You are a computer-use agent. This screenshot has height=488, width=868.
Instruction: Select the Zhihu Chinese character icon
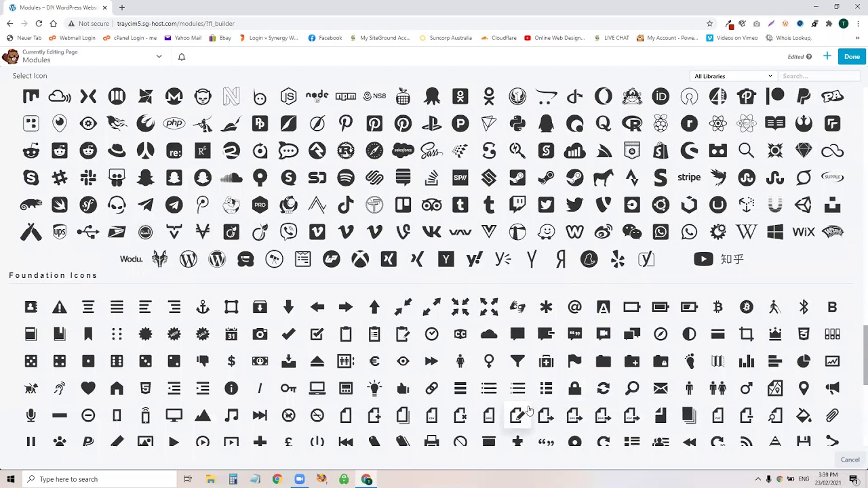tap(732, 259)
